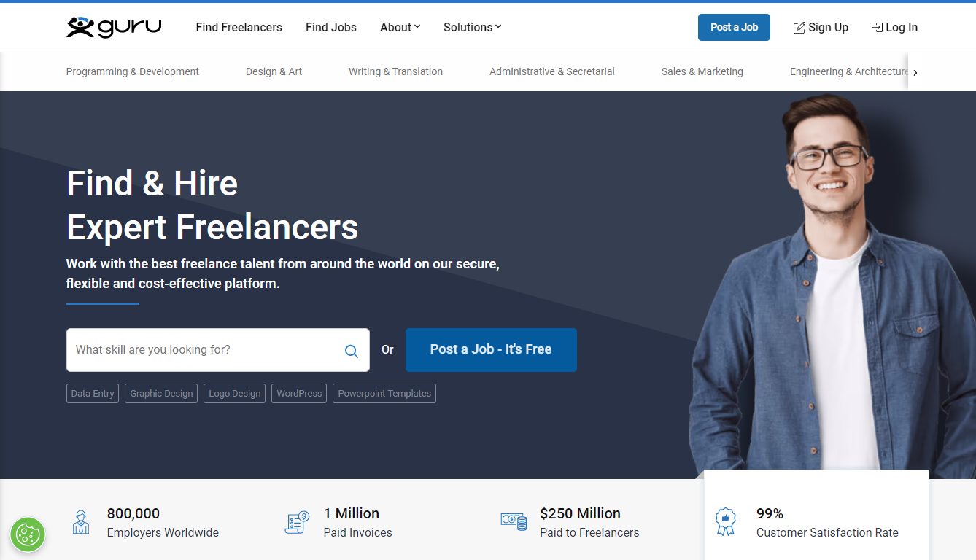Screen dimensions: 976x560
Task: Open Find Jobs menu item
Action: click(331, 27)
